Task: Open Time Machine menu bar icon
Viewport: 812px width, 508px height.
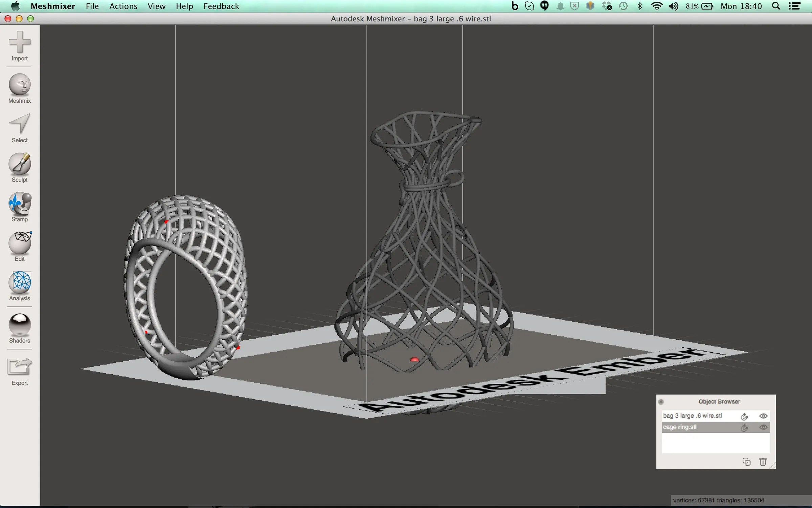Action: (623, 6)
